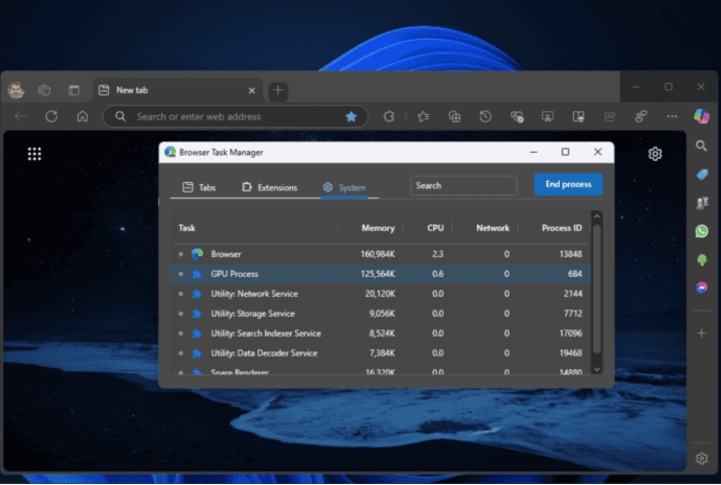The height and width of the screenshot is (485, 721).
Task: Open WhatsApp from the sidebar
Action: [x=702, y=231]
